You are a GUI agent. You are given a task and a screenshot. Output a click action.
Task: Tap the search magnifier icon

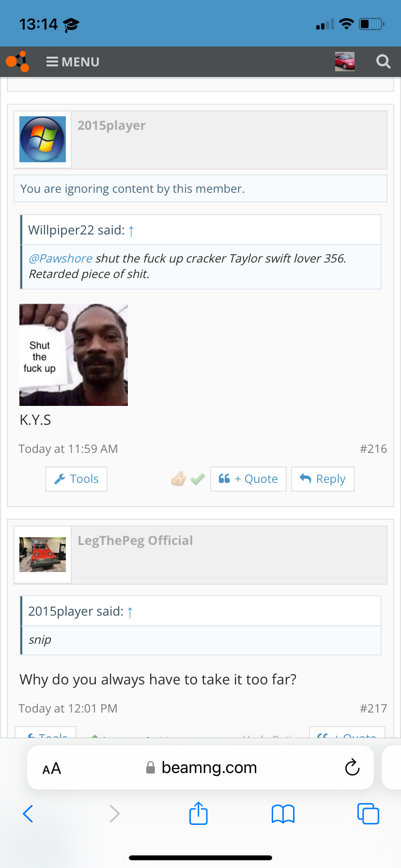tap(383, 62)
